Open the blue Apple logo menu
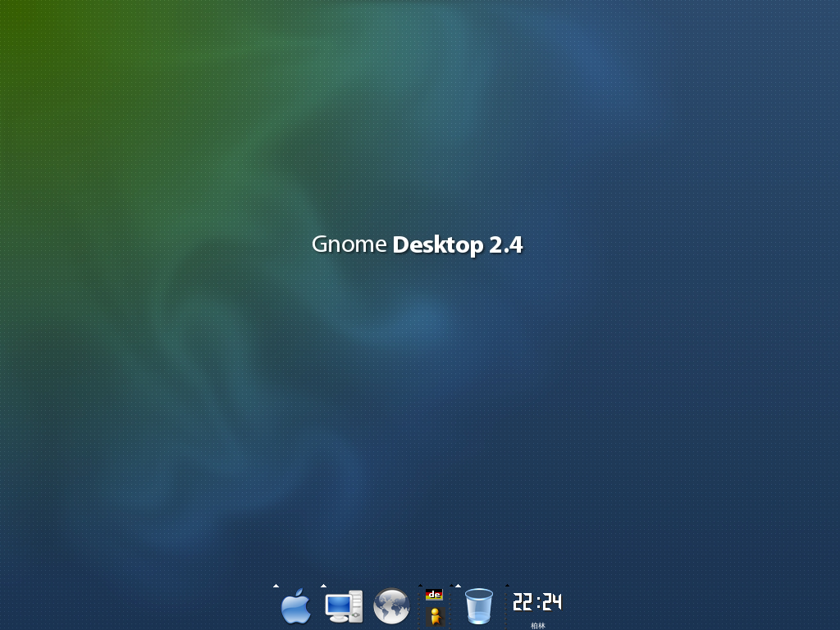Image resolution: width=840 pixels, height=630 pixels. pyautogui.click(x=295, y=606)
